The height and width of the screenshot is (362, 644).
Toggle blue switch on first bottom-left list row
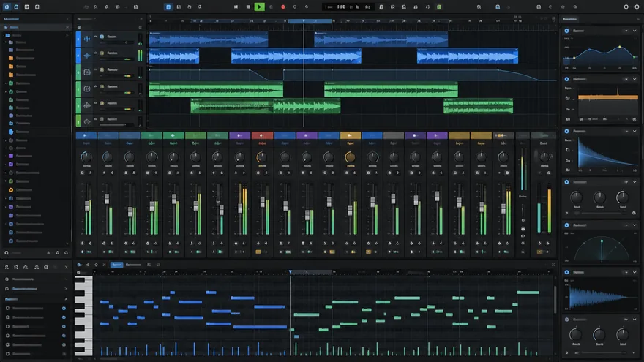[64, 308]
